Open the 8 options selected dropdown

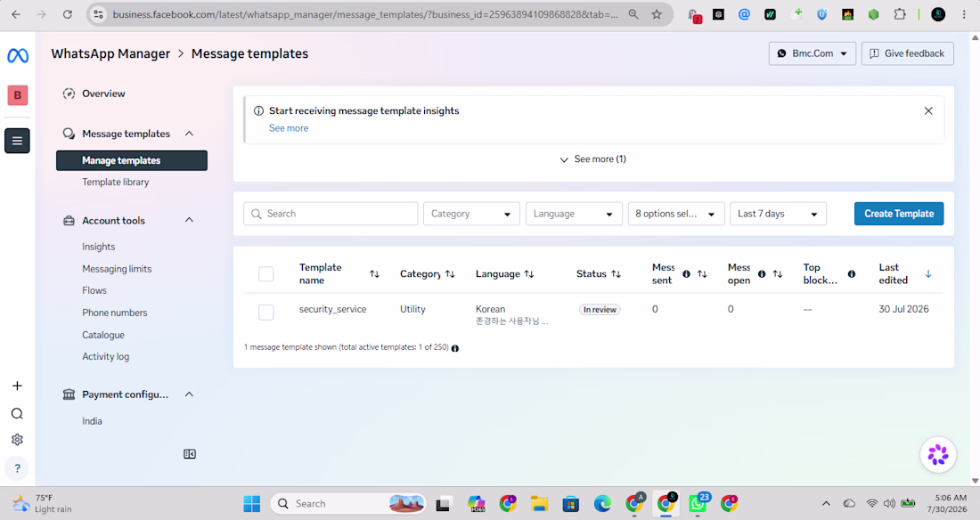pyautogui.click(x=676, y=214)
